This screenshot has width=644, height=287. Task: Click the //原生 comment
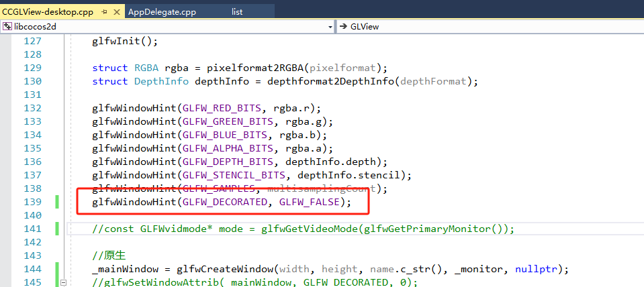click(x=108, y=256)
